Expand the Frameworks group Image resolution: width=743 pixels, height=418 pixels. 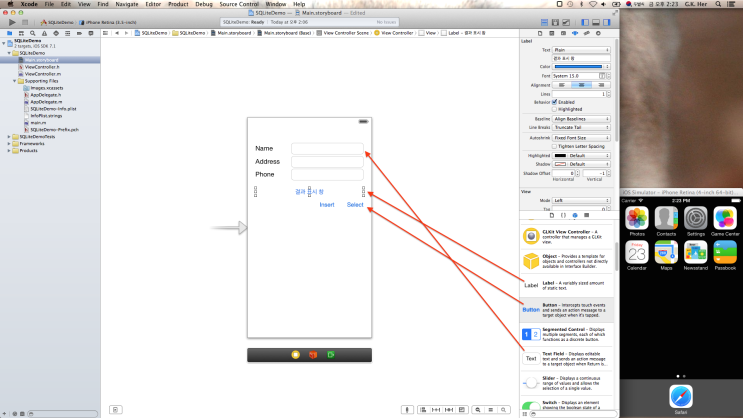(x=9, y=144)
